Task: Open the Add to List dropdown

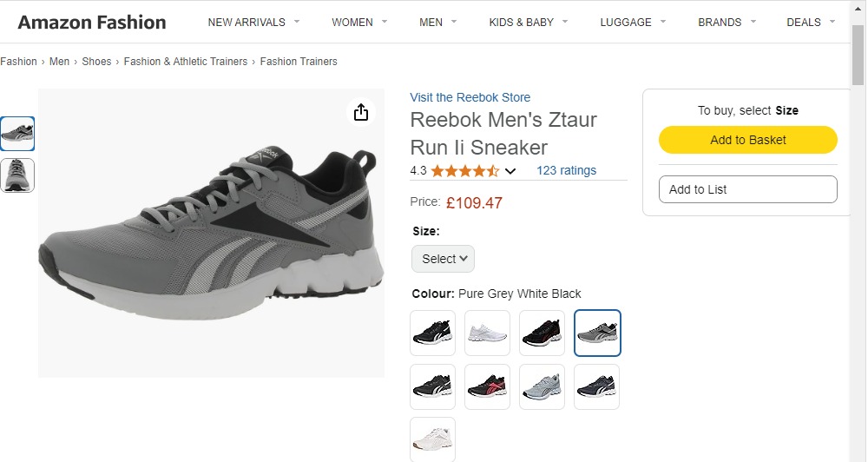Action: 747,189
